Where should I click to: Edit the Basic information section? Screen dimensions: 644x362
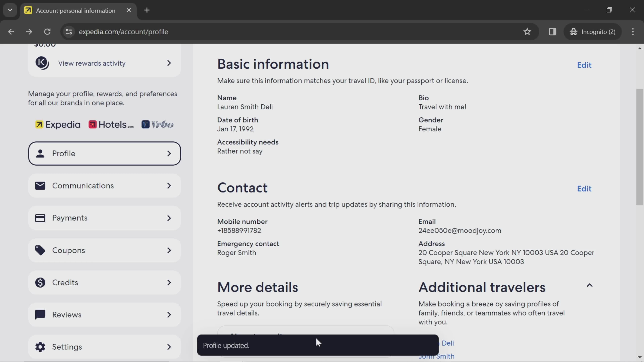pos(584,65)
